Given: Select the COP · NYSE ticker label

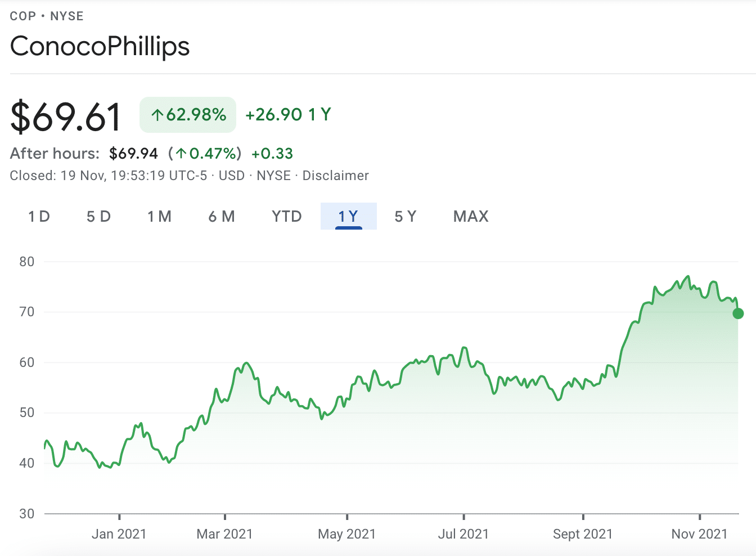Looking at the screenshot, I should 46,16.
